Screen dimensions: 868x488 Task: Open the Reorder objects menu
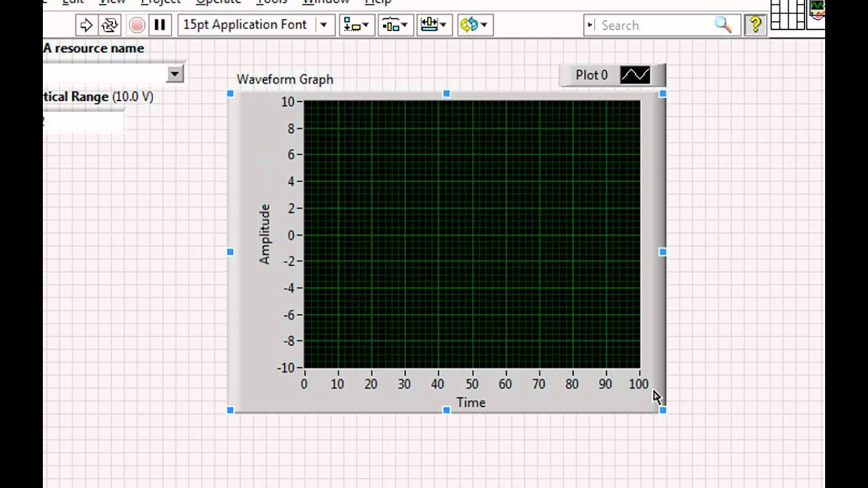tap(474, 25)
